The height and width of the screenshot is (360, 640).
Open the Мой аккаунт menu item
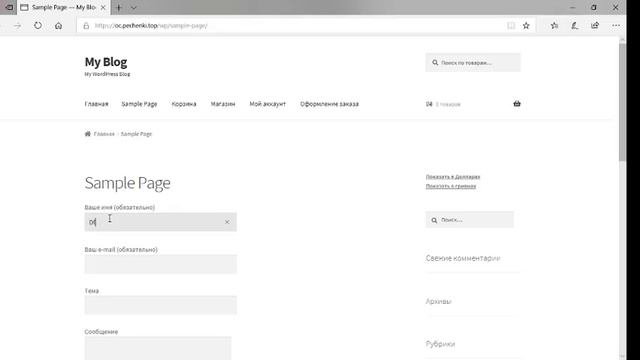(x=267, y=104)
